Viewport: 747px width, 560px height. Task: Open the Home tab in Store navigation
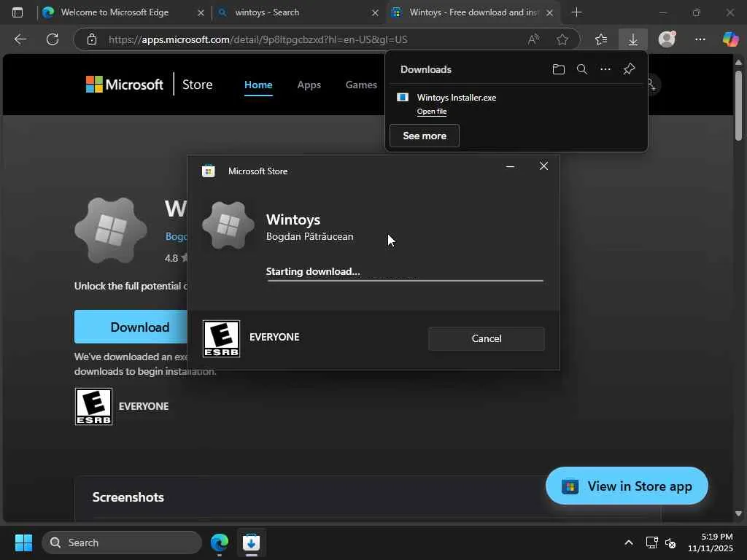[258, 85]
